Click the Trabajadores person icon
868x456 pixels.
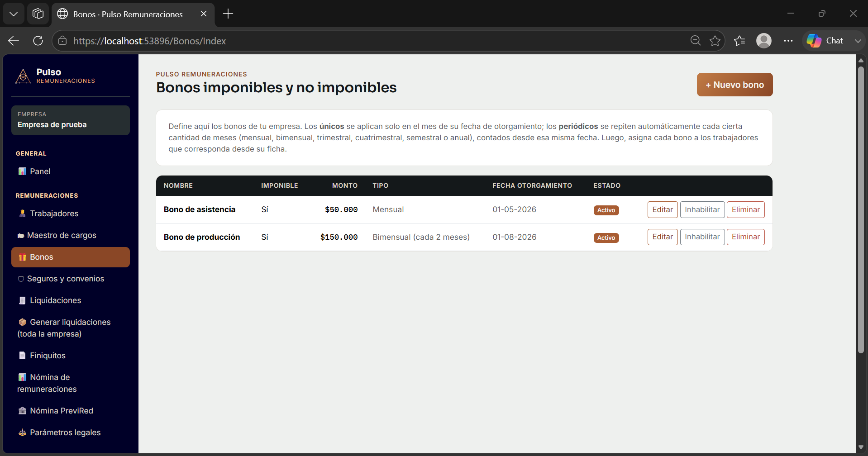pyautogui.click(x=22, y=214)
